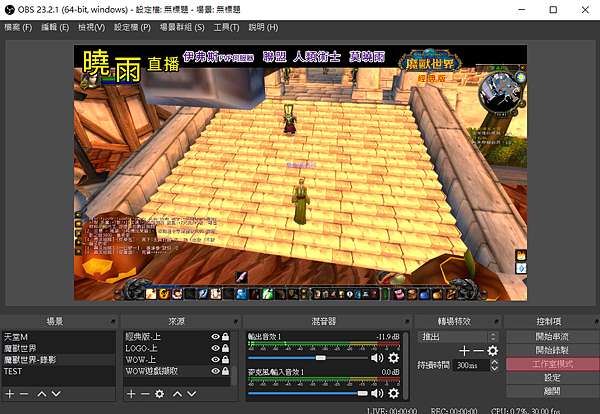Open 設定 settings from controls panel
The width and height of the screenshot is (600, 414).
[x=553, y=378]
